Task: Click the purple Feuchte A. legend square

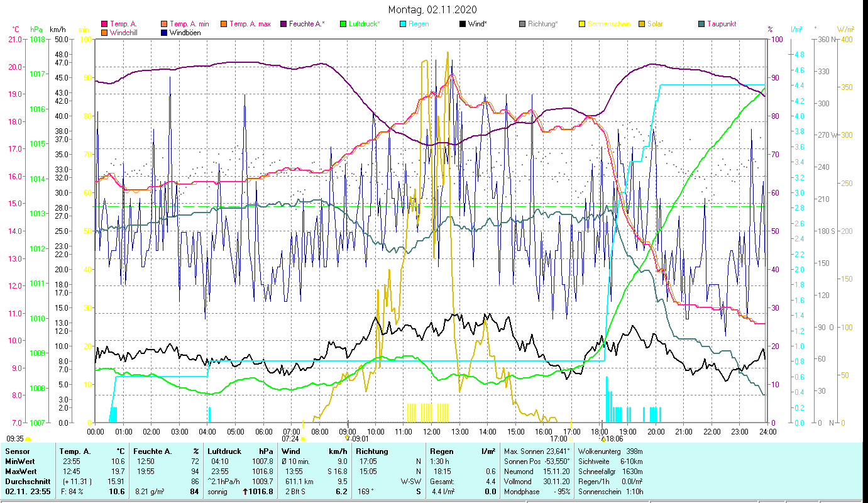Action: 283,25
